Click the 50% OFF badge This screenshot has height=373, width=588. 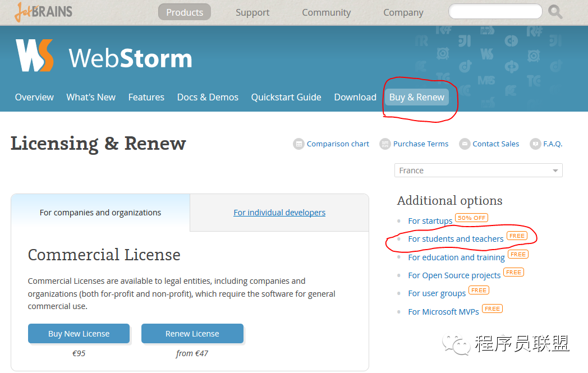(471, 218)
